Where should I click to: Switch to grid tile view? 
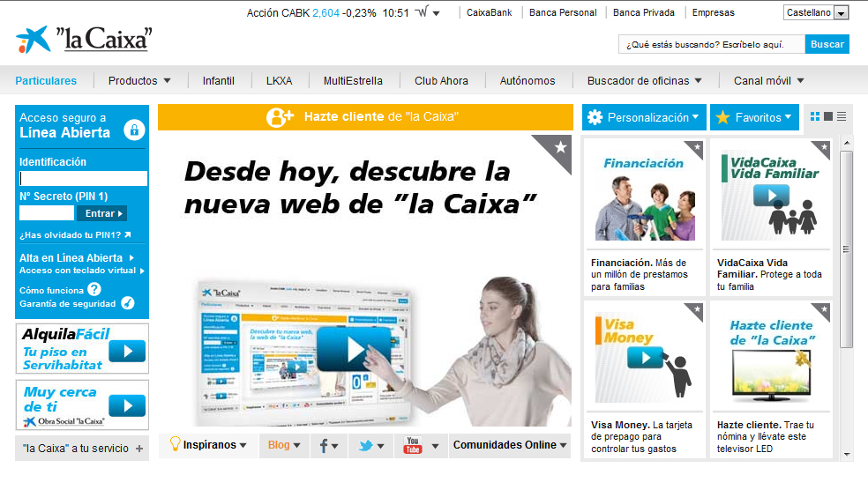pyautogui.click(x=815, y=117)
